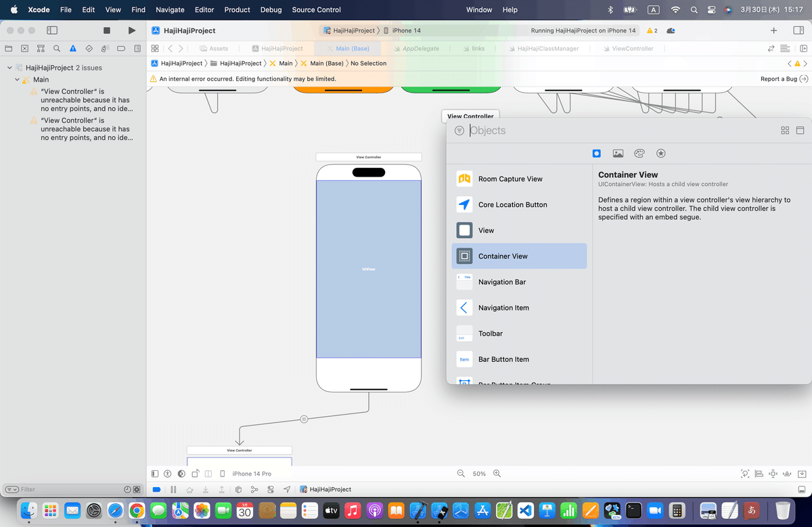Click the Main (Base) jump bar segment
Screen dimensions: 812x527
pos(321,63)
